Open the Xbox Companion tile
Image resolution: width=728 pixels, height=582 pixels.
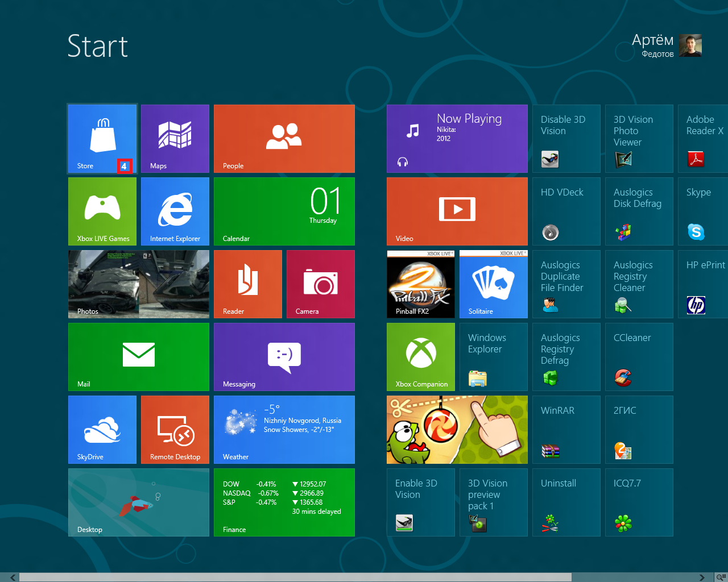pyautogui.click(x=421, y=357)
